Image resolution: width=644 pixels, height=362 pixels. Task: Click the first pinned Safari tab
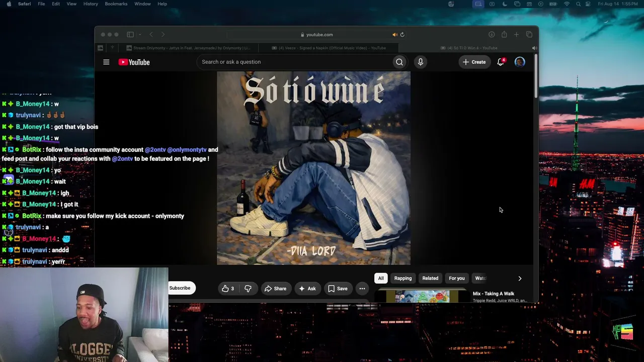pos(100,48)
